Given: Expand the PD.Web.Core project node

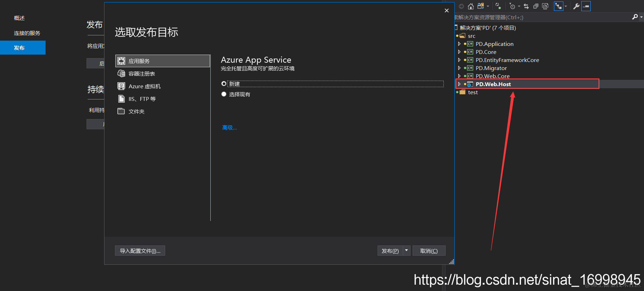Looking at the screenshot, I should pyautogui.click(x=459, y=76).
